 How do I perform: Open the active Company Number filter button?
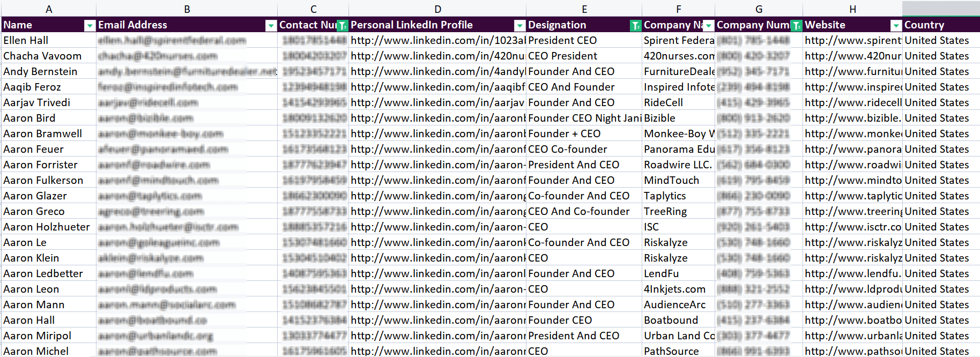pyautogui.click(x=796, y=25)
